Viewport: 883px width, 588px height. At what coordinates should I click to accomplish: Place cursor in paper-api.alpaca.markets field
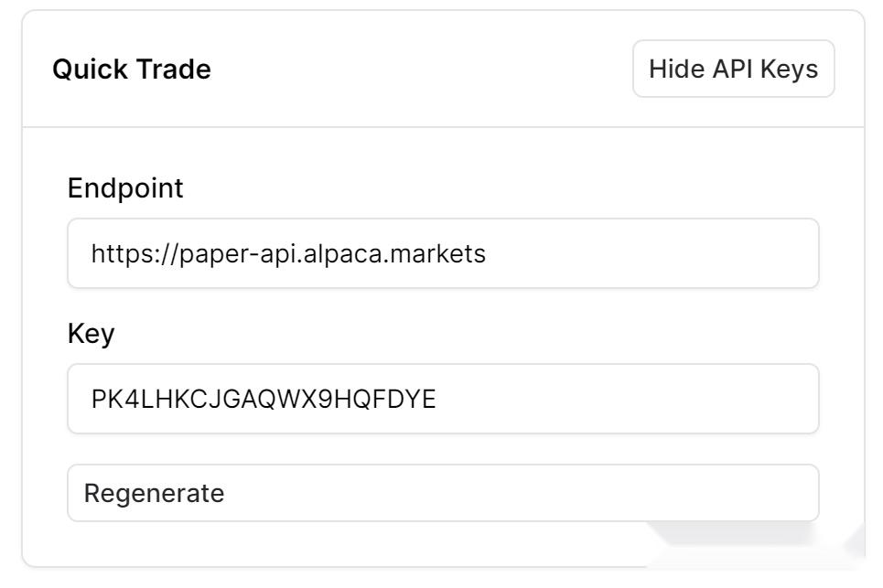pyautogui.click(x=443, y=253)
